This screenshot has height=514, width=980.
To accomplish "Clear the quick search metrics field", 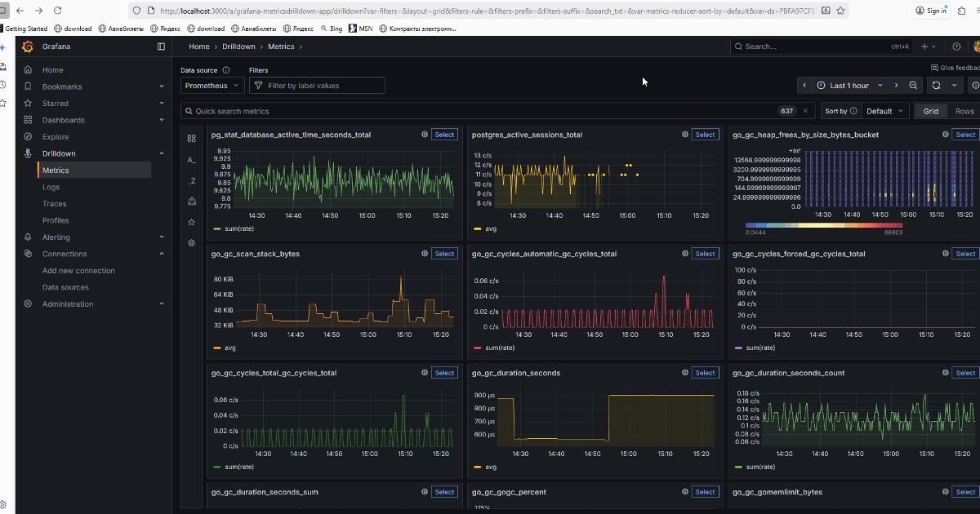I will (x=805, y=111).
